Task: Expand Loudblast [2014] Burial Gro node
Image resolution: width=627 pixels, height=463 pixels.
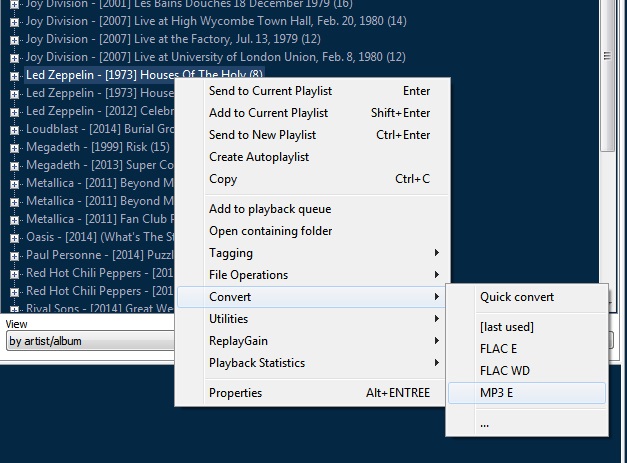Action: click(14, 130)
